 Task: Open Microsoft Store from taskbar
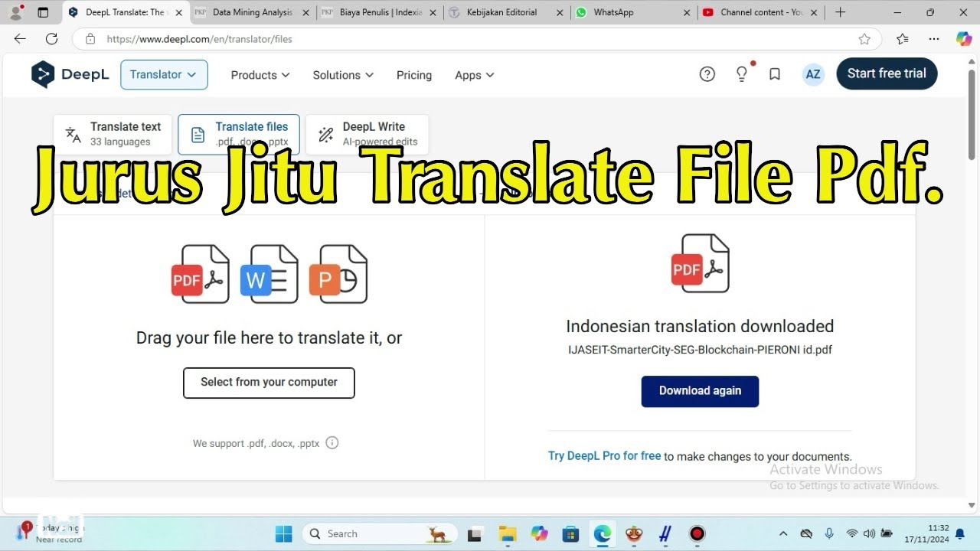tap(570, 533)
